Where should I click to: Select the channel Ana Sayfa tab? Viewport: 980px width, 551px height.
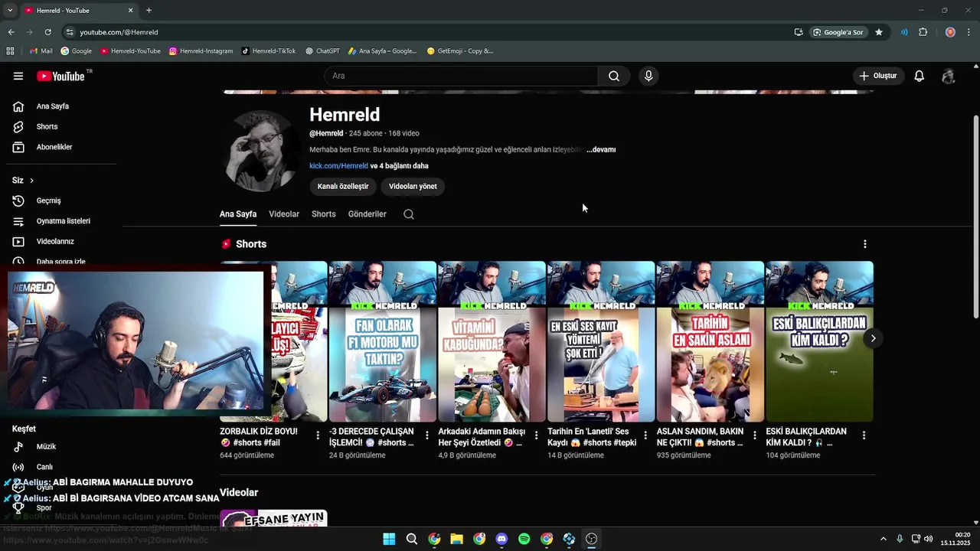pos(238,214)
